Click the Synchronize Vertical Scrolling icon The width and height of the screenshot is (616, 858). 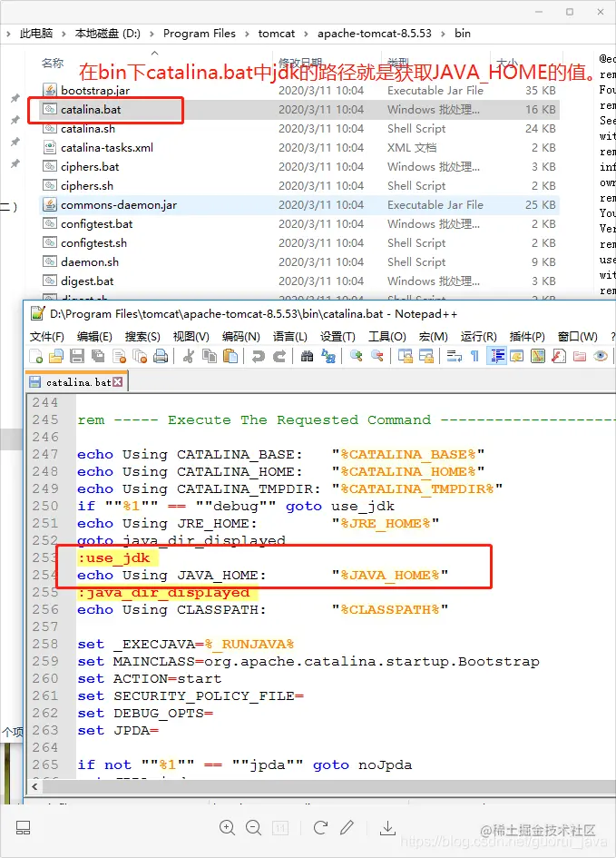(405, 356)
